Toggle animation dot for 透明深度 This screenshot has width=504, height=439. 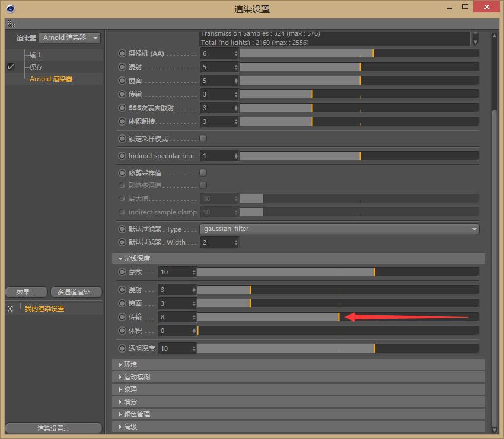[x=122, y=348]
